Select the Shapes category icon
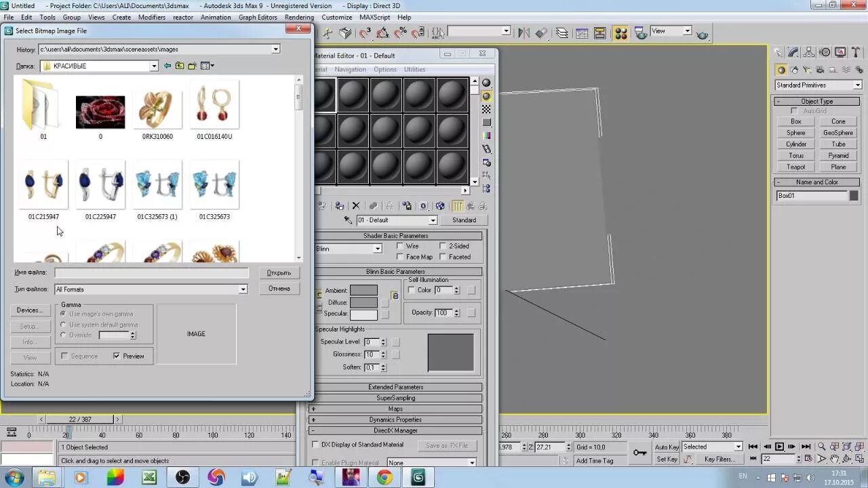This screenshot has width=868, height=488. tap(794, 70)
